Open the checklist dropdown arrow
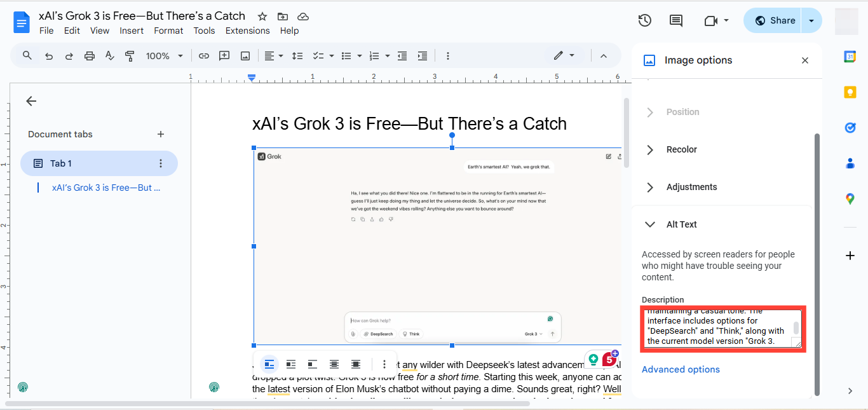 click(x=331, y=56)
